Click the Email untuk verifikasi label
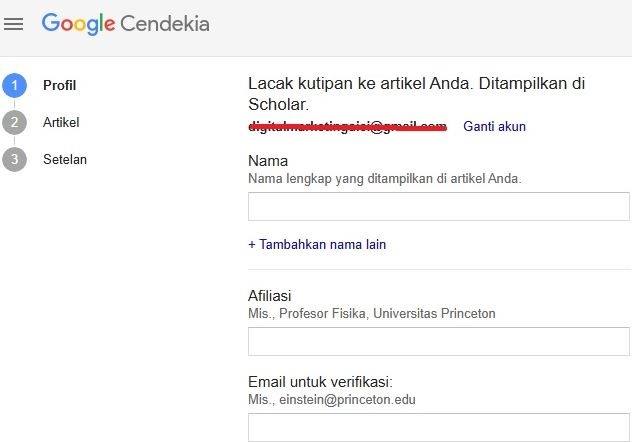This screenshot has height=442, width=632. [x=320, y=382]
